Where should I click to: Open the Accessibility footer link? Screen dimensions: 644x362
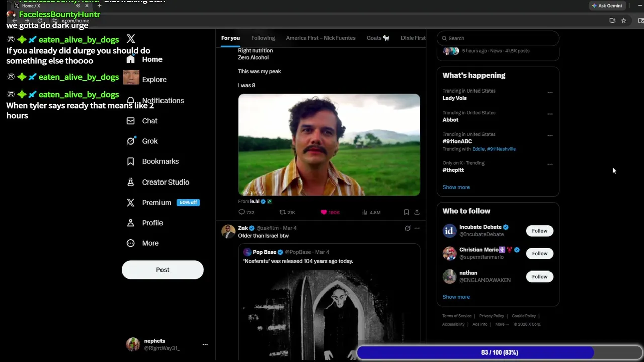click(x=453, y=324)
